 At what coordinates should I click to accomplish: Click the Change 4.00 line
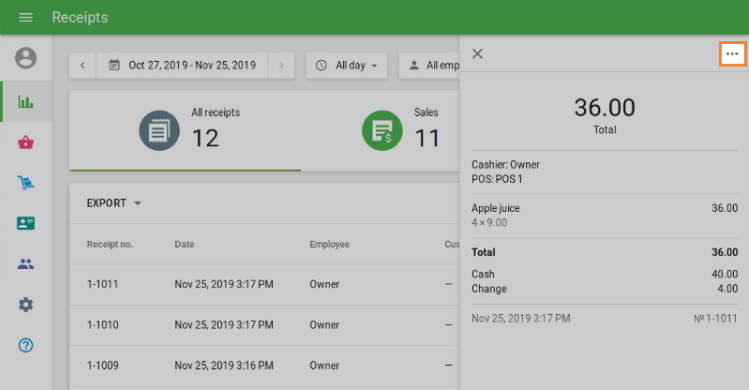(x=605, y=289)
